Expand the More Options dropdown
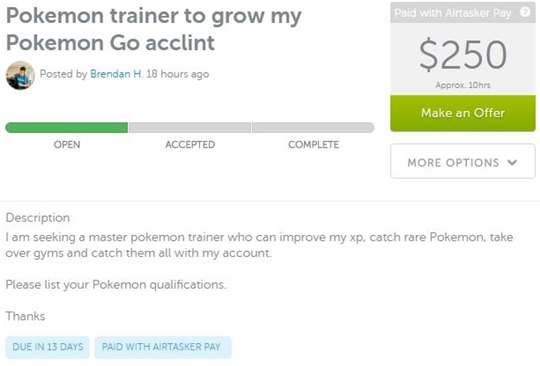The width and height of the screenshot is (540, 366). click(x=463, y=161)
